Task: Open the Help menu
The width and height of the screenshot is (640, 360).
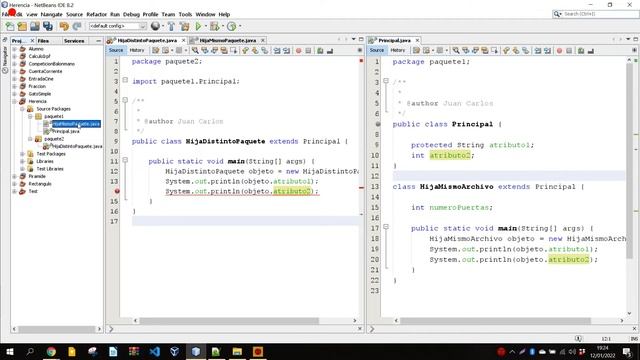Action: tap(224, 14)
